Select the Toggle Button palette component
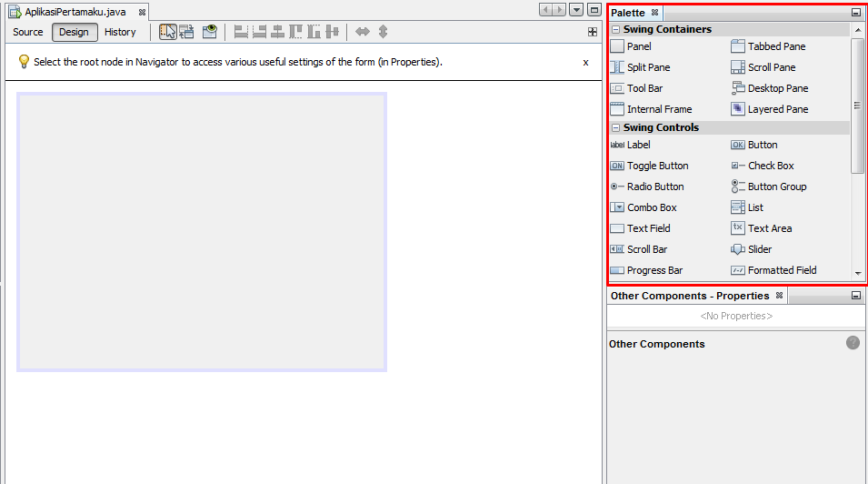 [649, 166]
